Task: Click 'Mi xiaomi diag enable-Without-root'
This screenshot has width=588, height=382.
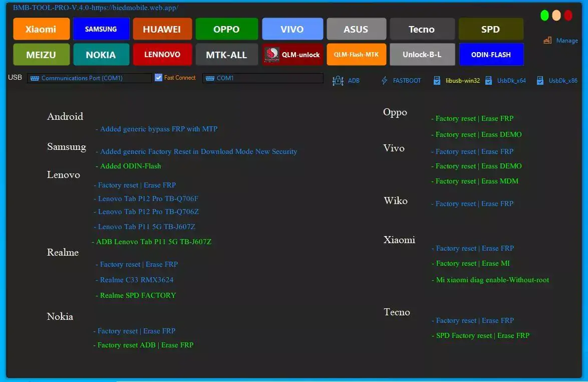Action: 490,280
